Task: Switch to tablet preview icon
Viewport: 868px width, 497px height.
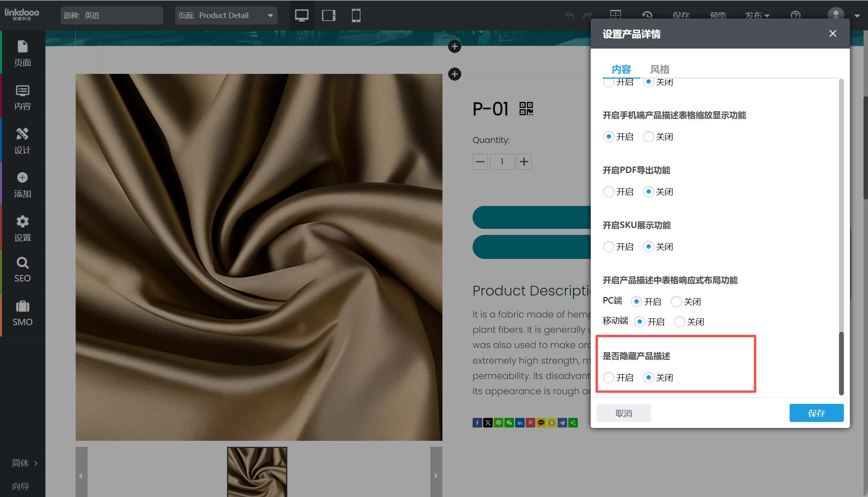Action: point(329,15)
